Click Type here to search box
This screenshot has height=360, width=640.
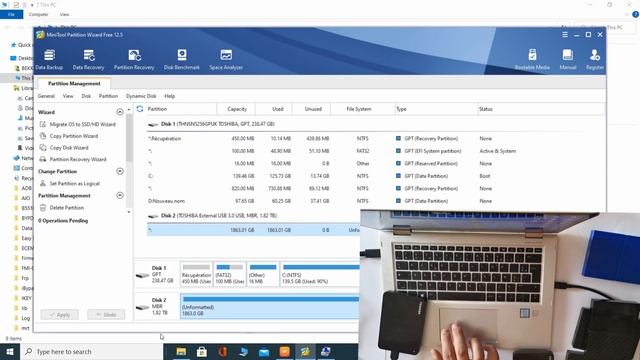pos(91,351)
